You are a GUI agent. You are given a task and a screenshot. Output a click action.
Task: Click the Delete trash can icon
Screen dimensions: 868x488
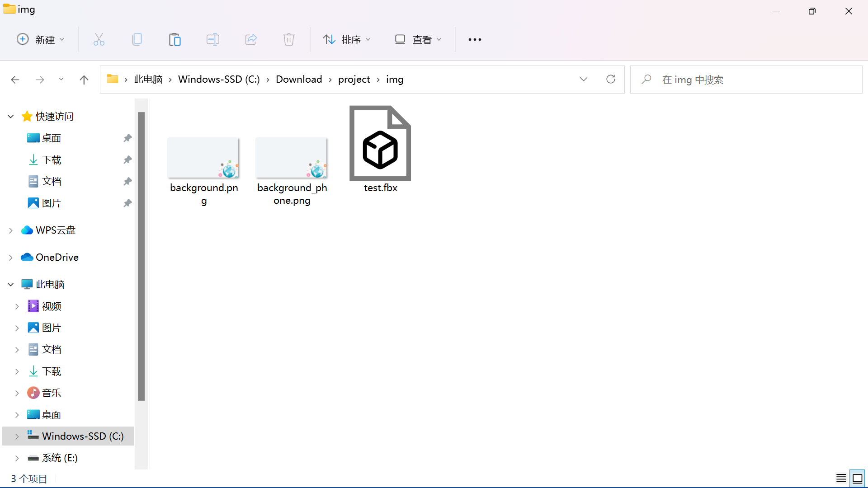(x=289, y=40)
